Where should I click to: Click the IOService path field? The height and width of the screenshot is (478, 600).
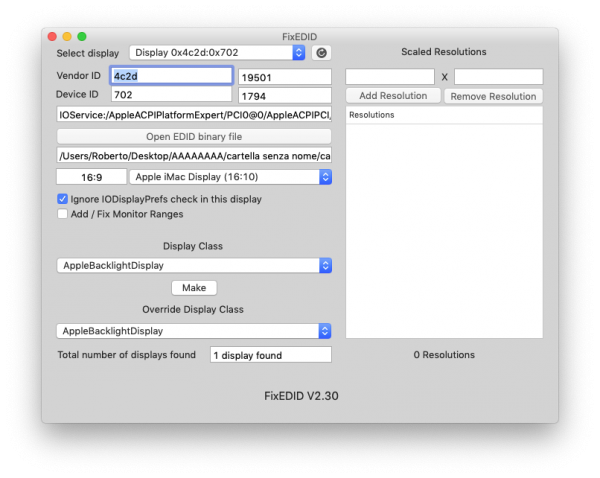pos(194,115)
